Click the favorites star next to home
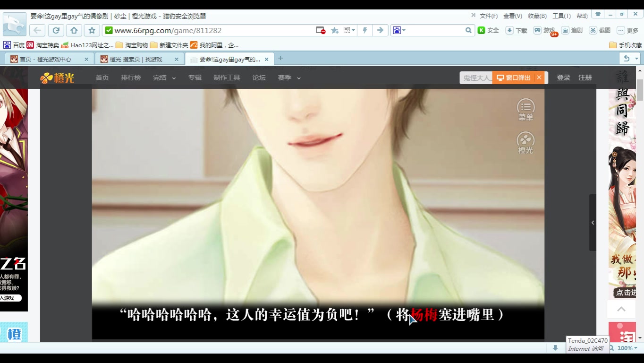The height and width of the screenshot is (363, 644). point(92,30)
